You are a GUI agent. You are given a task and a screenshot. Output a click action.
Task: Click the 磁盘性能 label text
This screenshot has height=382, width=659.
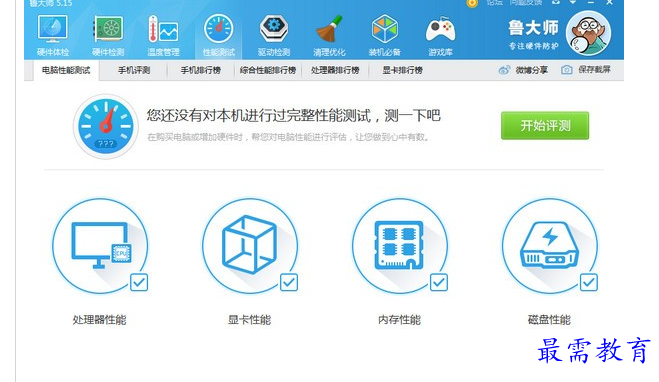click(x=549, y=320)
